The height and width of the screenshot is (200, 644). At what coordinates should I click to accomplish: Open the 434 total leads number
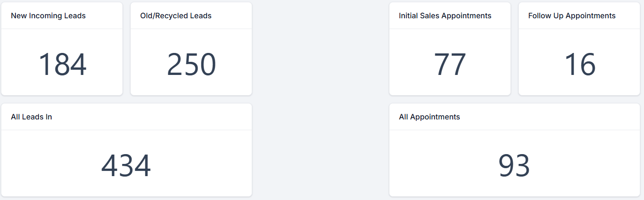pyautogui.click(x=126, y=166)
